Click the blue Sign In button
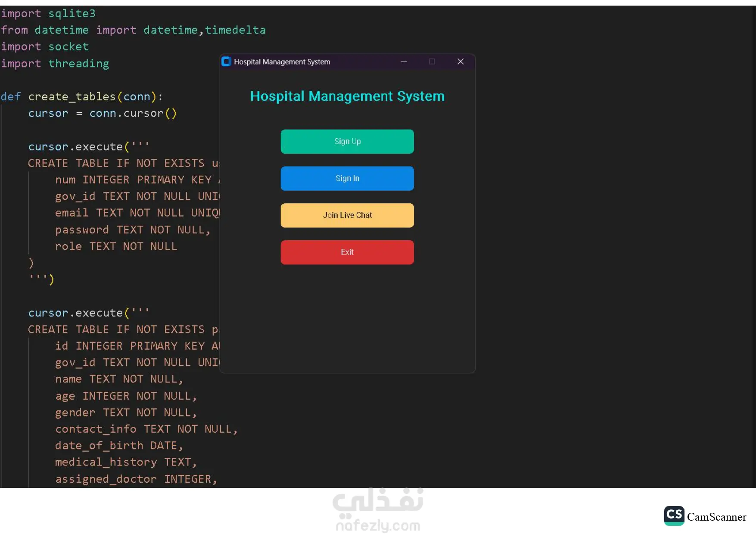 click(347, 178)
